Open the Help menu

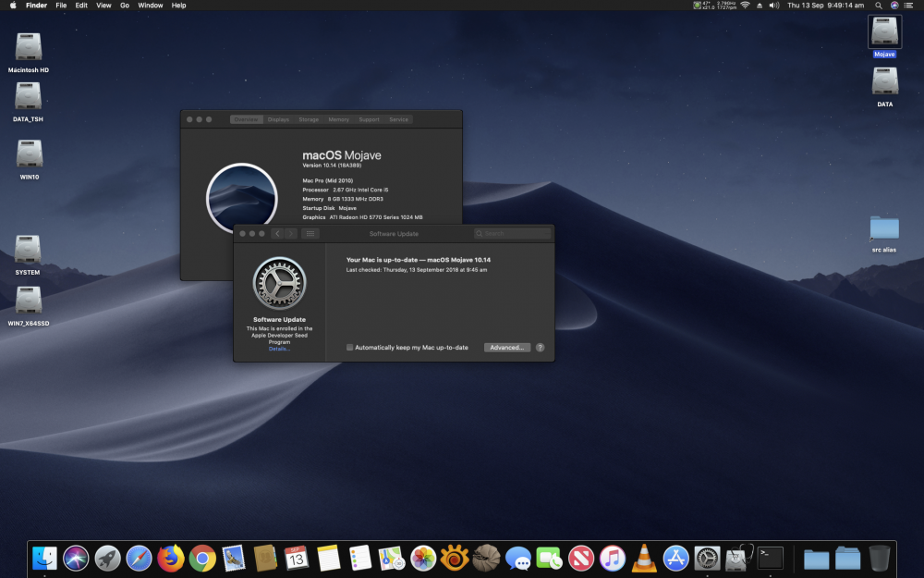click(x=178, y=6)
